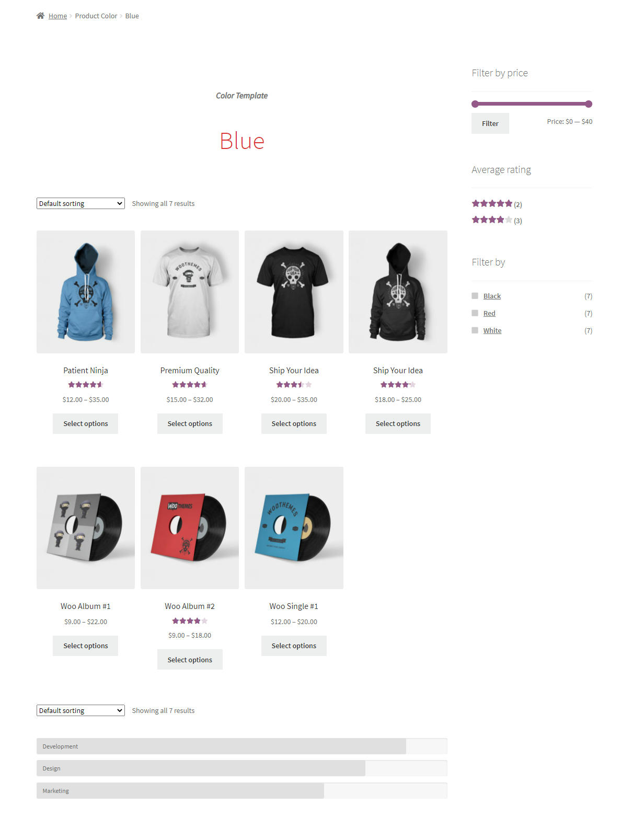Click the right handle of price slider
644x840 pixels.
pos(589,104)
